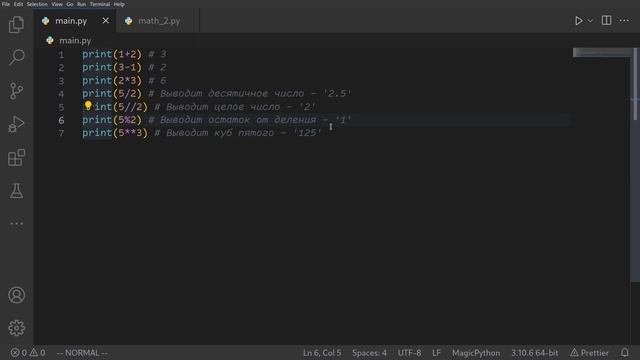Open the Go menu
Image resolution: width=640 pixels, height=360 pixels.
(70, 4)
